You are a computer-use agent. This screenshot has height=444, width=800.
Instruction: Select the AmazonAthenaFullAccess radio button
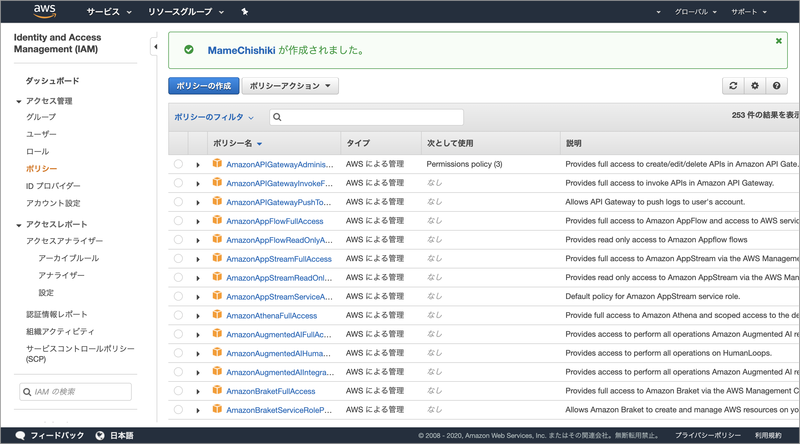coord(178,315)
